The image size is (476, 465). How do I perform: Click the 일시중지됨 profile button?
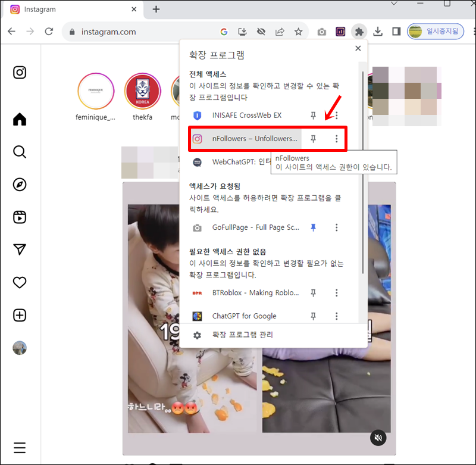point(435,32)
